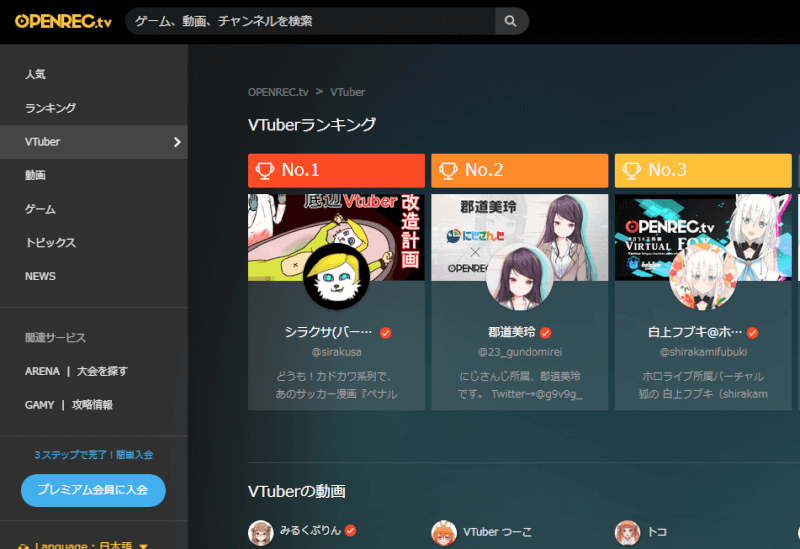Click the 関連サービス section label
The height and width of the screenshot is (549, 800).
pyautogui.click(x=55, y=338)
